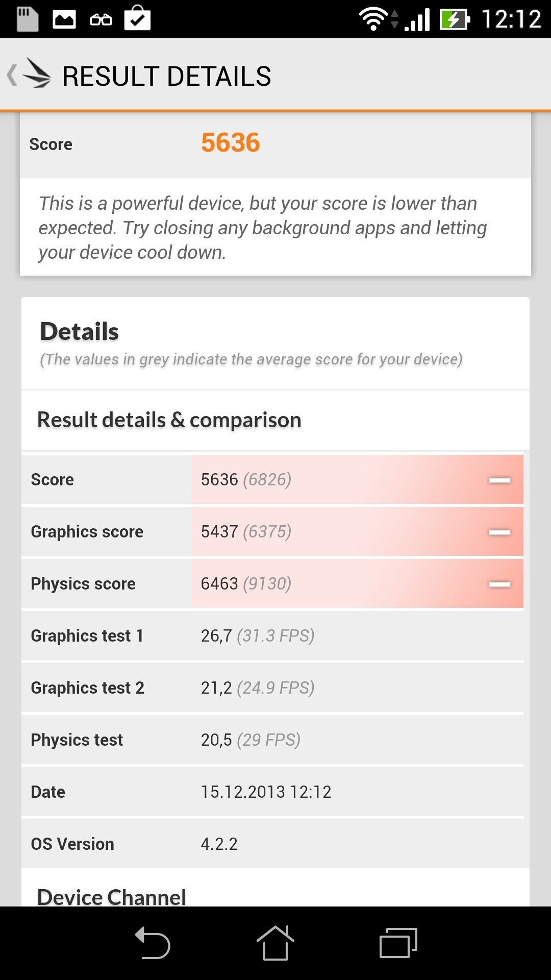Tap the back chevron beside the logo
Viewport: 551px width, 980px height.
11,75
